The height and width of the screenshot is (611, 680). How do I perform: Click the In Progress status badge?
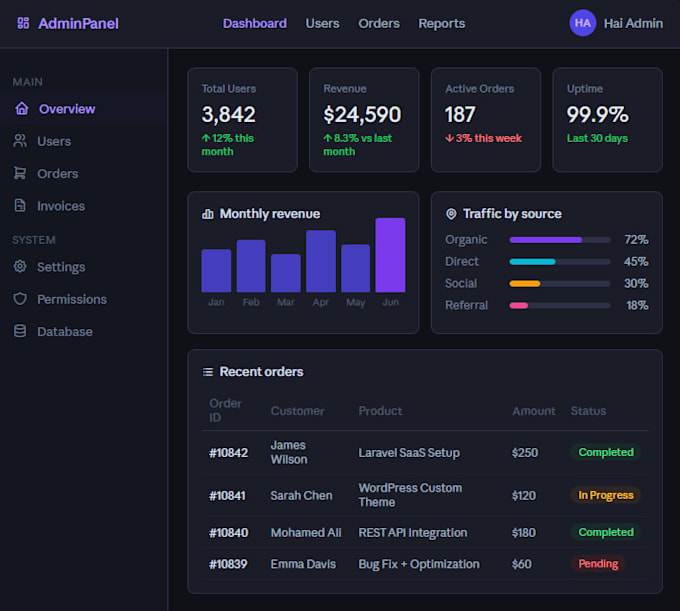(606, 495)
